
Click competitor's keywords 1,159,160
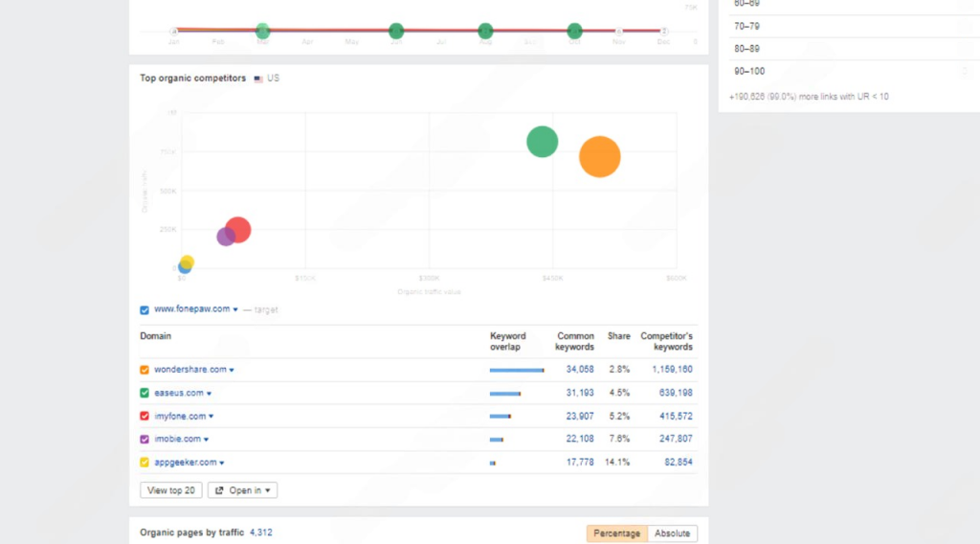point(672,370)
